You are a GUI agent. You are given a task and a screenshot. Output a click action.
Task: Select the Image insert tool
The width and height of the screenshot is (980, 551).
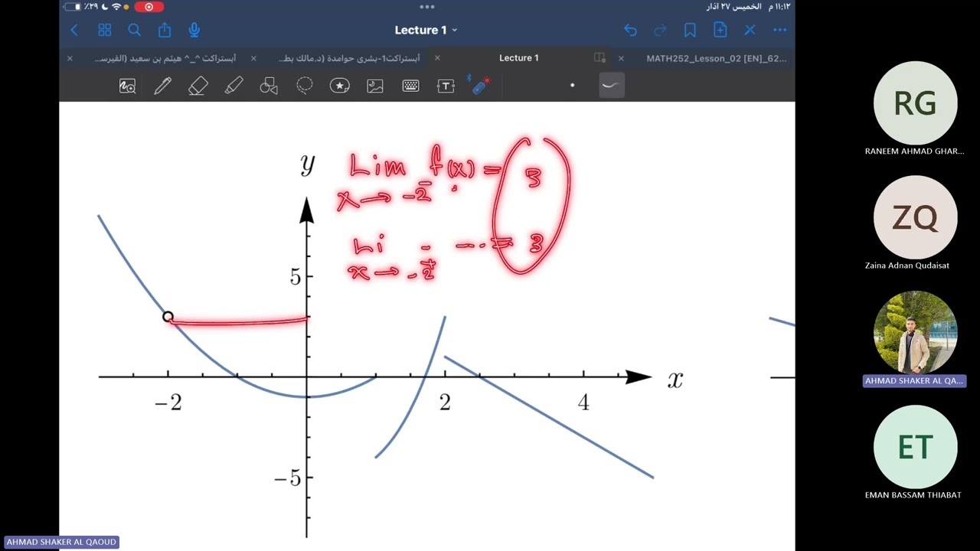coord(375,86)
